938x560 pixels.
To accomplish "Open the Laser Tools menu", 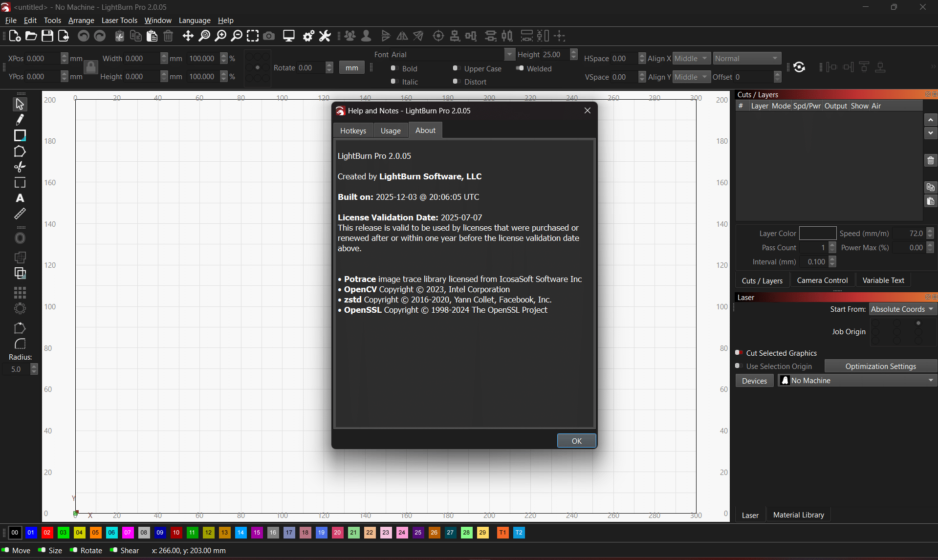I will 119,21.
